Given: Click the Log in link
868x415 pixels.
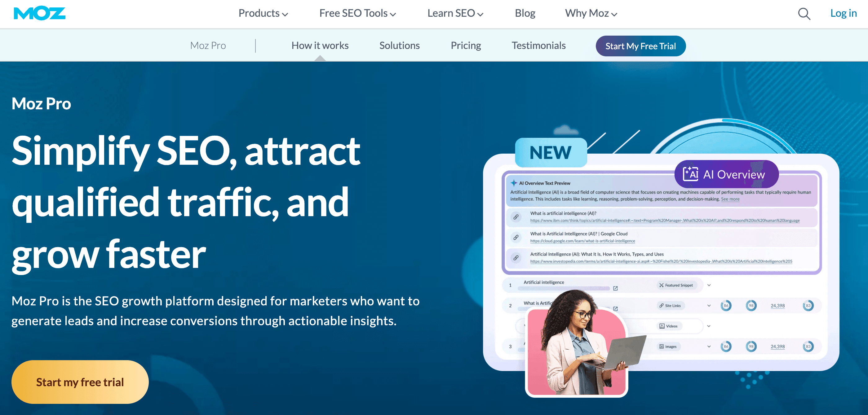Looking at the screenshot, I should [844, 13].
